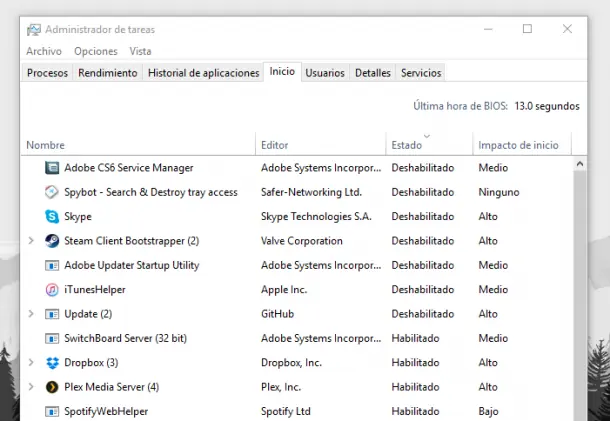The width and height of the screenshot is (610, 421).
Task: Click the Adobe CS6 Service Manager icon
Action: tap(52, 168)
